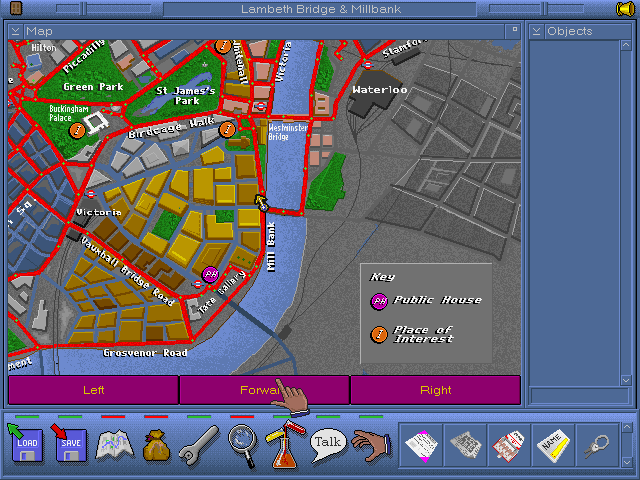Viewport: 640px width, 480px height.
Task: Select the reaching hand pick-up icon
Action: [x=372, y=445]
